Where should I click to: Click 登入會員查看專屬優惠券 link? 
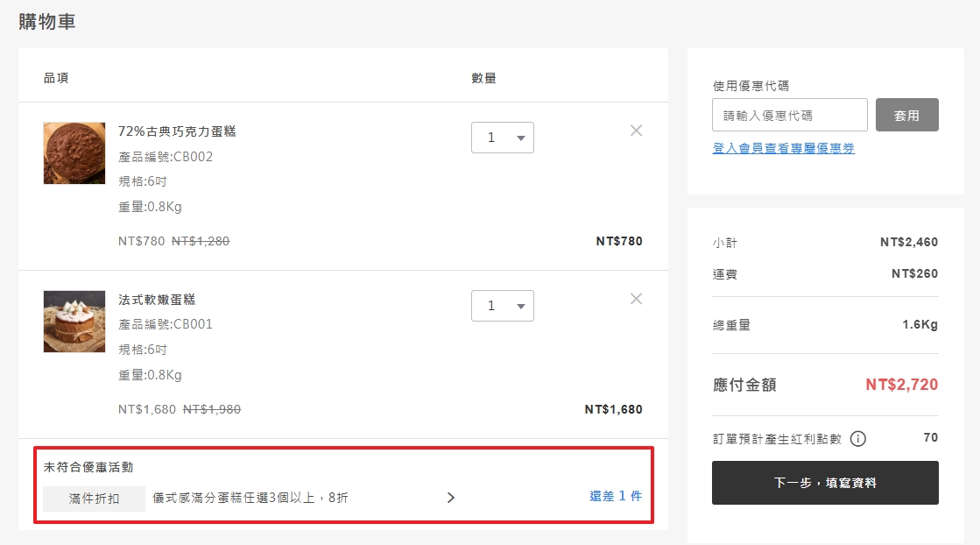[783, 148]
